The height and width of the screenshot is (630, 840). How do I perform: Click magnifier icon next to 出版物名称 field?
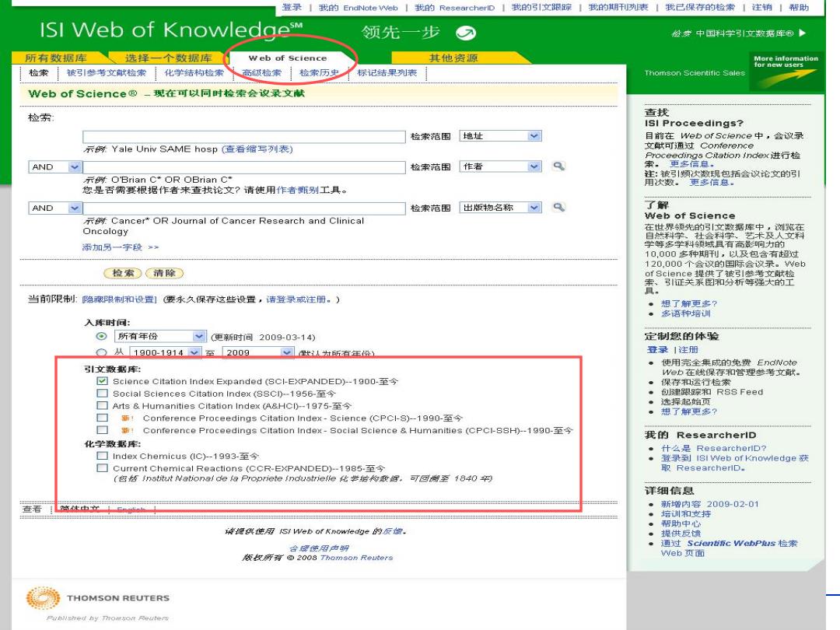(558, 207)
